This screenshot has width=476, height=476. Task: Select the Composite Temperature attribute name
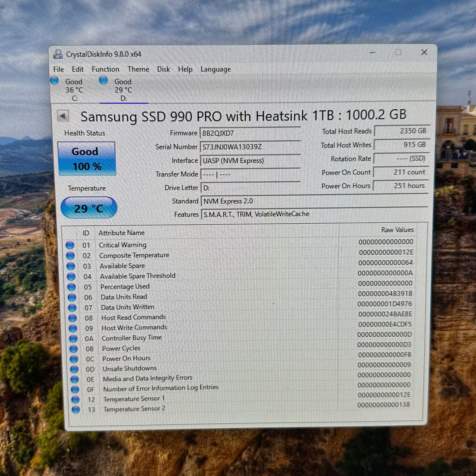click(x=134, y=255)
